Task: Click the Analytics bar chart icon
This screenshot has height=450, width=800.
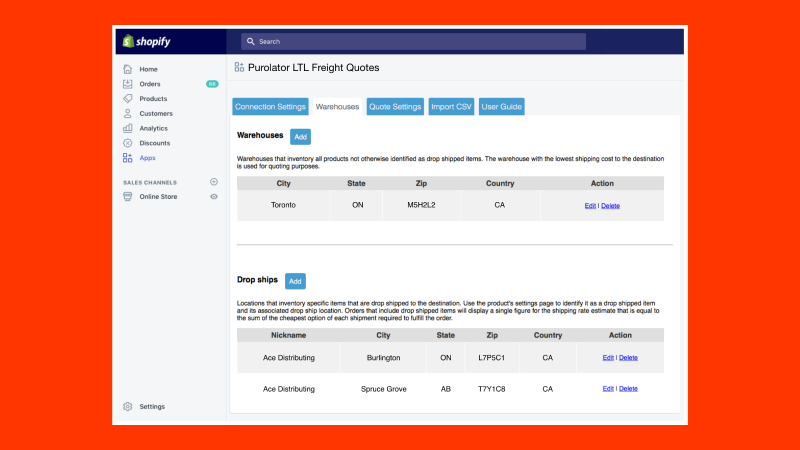Action: pos(128,128)
